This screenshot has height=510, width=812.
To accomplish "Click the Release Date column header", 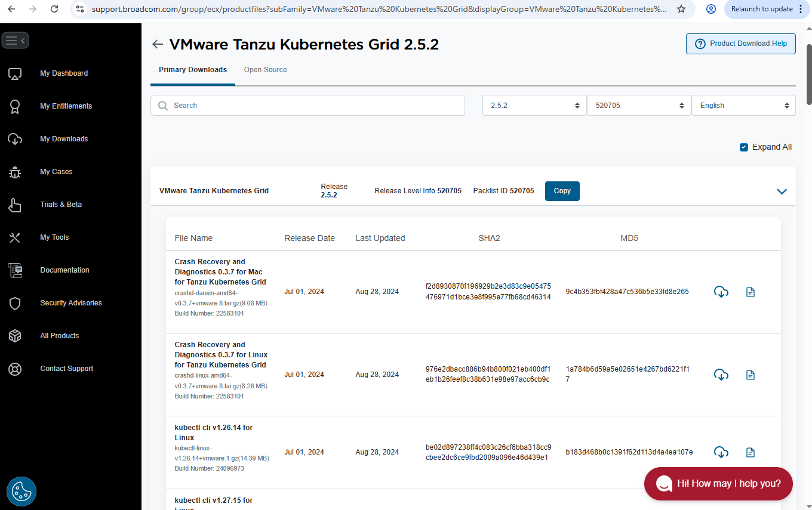I will [x=309, y=238].
